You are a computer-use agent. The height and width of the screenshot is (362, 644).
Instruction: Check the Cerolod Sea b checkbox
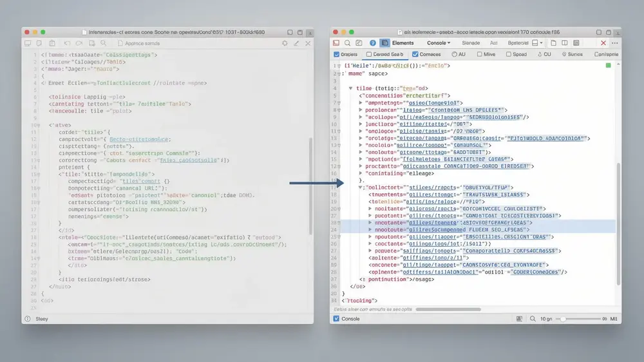[x=369, y=54]
